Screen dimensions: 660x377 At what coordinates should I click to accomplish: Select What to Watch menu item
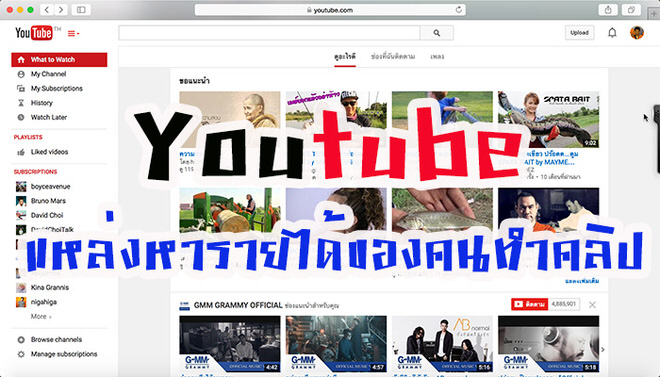pyautogui.click(x=59, y=60)
